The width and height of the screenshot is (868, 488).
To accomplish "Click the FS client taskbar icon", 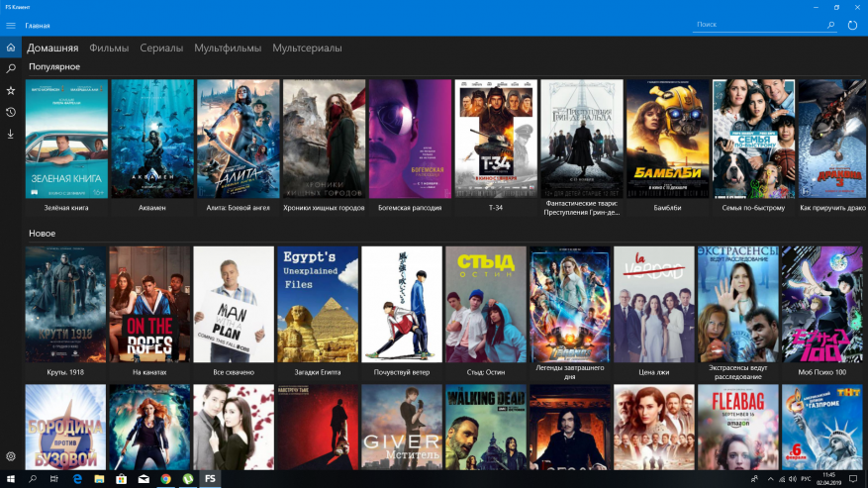I will click(211, 478).
